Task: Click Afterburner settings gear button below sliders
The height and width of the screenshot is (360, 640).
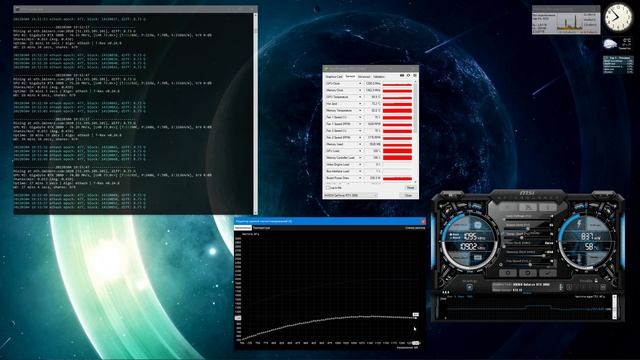Action: (508, 273)
